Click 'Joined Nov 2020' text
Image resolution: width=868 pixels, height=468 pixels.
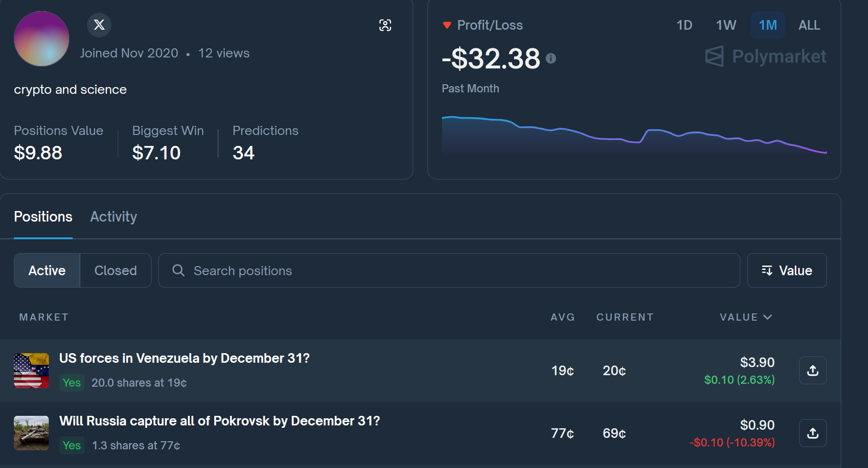point(129,53)
